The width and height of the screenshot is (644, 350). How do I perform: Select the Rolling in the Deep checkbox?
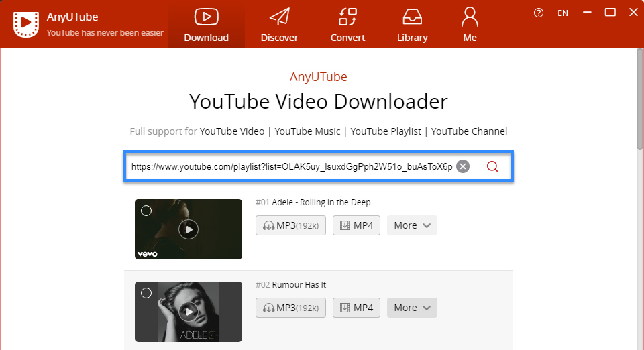(146, 211)
